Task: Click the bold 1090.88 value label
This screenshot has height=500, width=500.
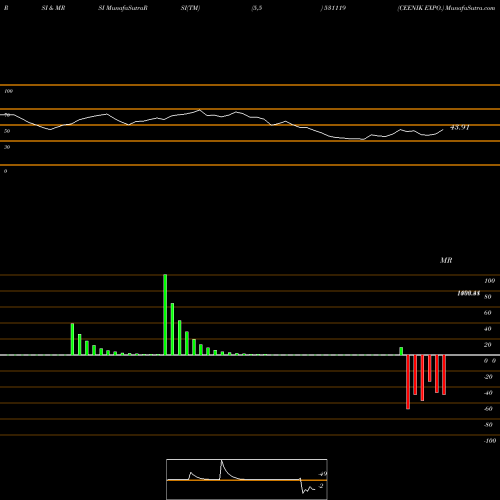Action: click(x=468, y=293)
